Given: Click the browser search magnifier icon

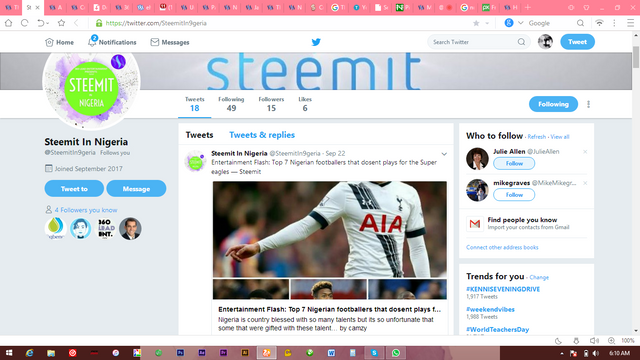Looking at the screenshot, I should point(580,23).
